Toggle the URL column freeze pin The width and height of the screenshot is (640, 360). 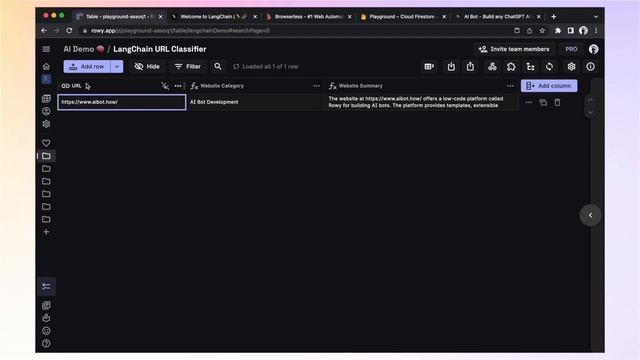click(x=164, y=86)
